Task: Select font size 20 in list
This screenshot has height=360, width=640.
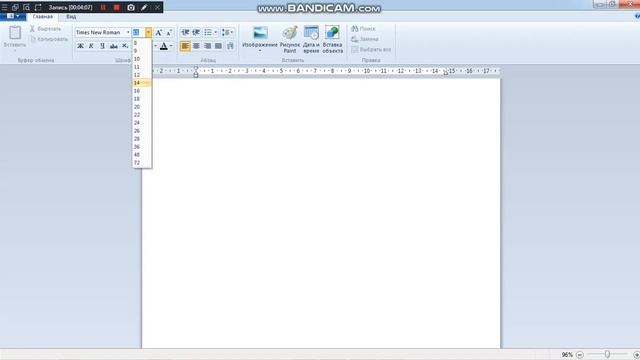Action: coord(142,107)
